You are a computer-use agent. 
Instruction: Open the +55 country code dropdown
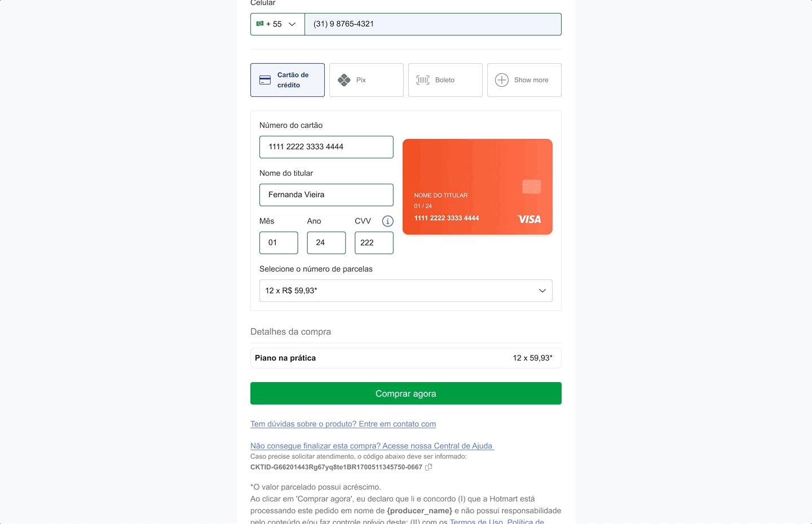pos(277,24)
